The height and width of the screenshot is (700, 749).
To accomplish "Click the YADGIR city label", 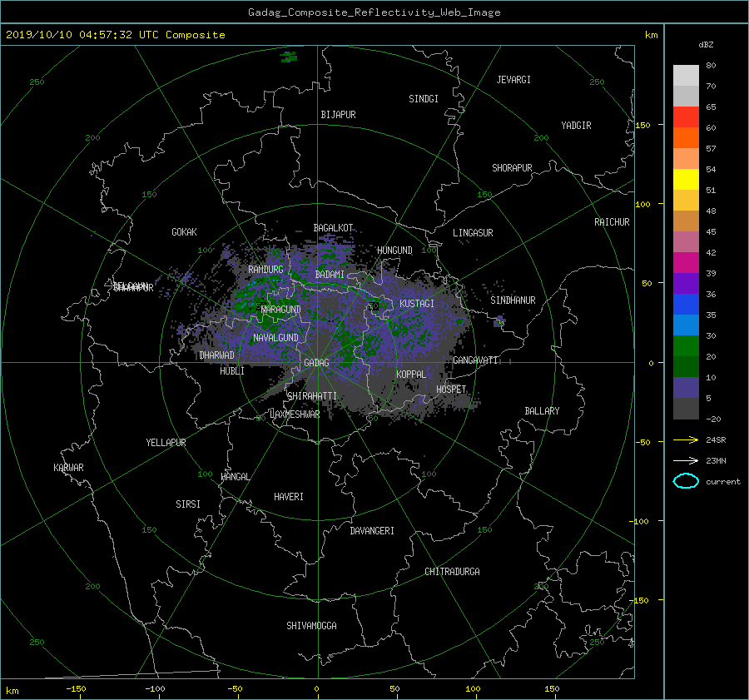I will pos(576,126).
